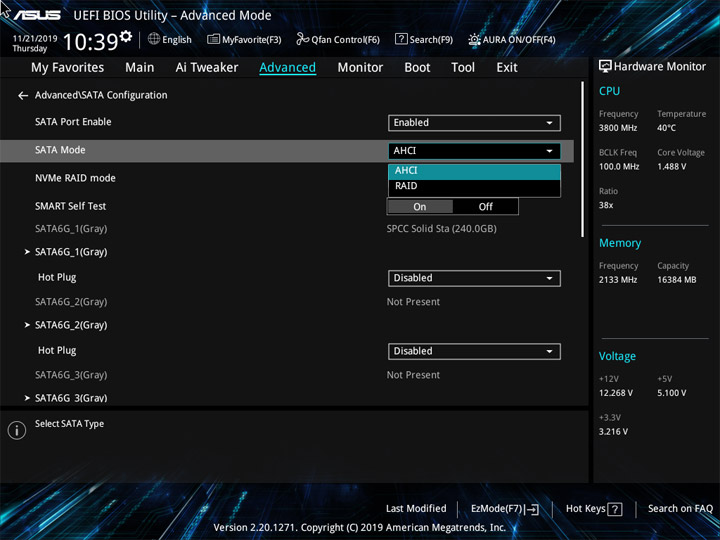720x540 pixels.
Task: Click the 2133 MHz memory frequency value
Action: (x=618, y=280)
